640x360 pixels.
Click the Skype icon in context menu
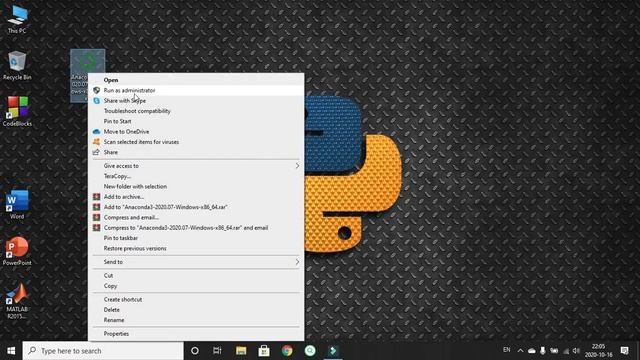[x=96, y=100]
